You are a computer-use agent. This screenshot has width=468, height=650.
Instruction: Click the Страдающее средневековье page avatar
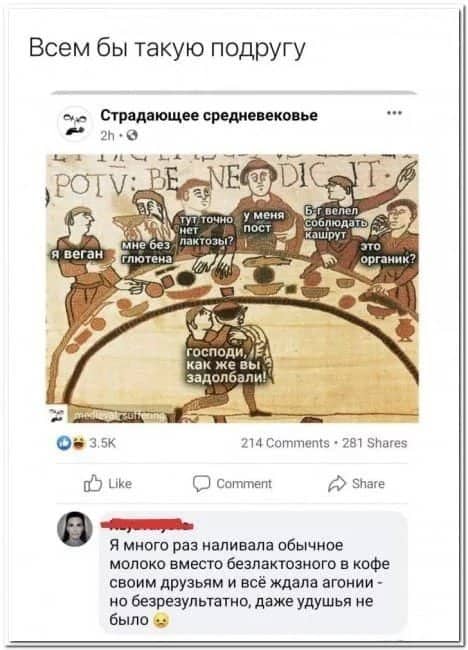point(74,124)
